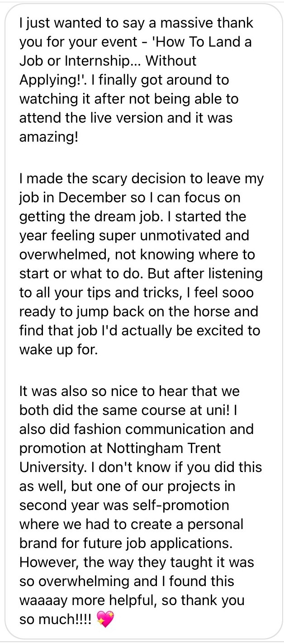Click the sparkling heart emoji
The width and height of the screenshot is (284, 644).
[105, 619]
